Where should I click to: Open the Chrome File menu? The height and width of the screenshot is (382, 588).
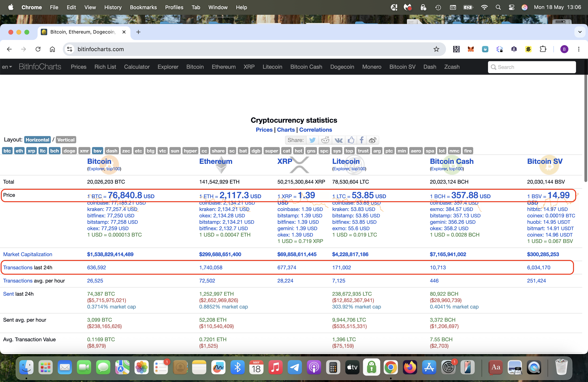coord(54,7)
